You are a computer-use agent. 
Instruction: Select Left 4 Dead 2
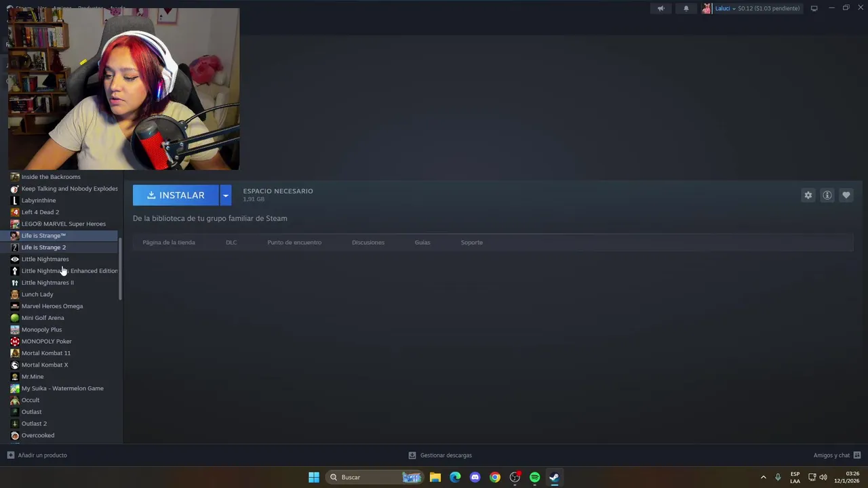(x=40, y=212)
